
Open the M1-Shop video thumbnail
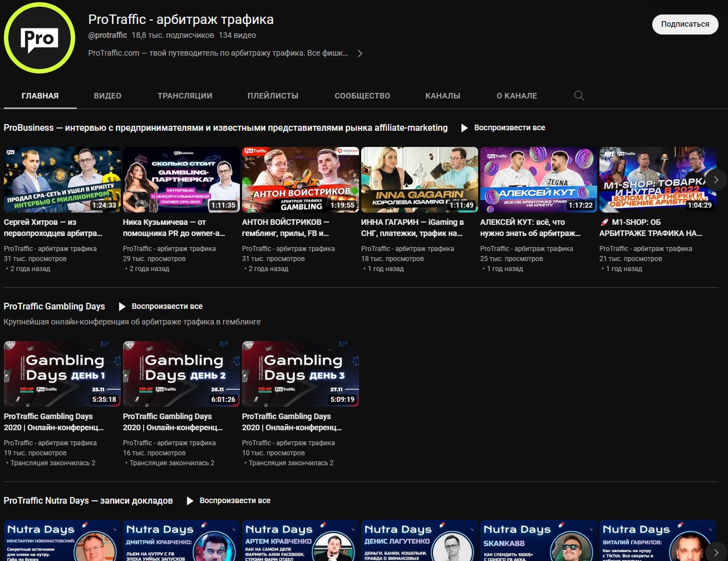point(658,180)
